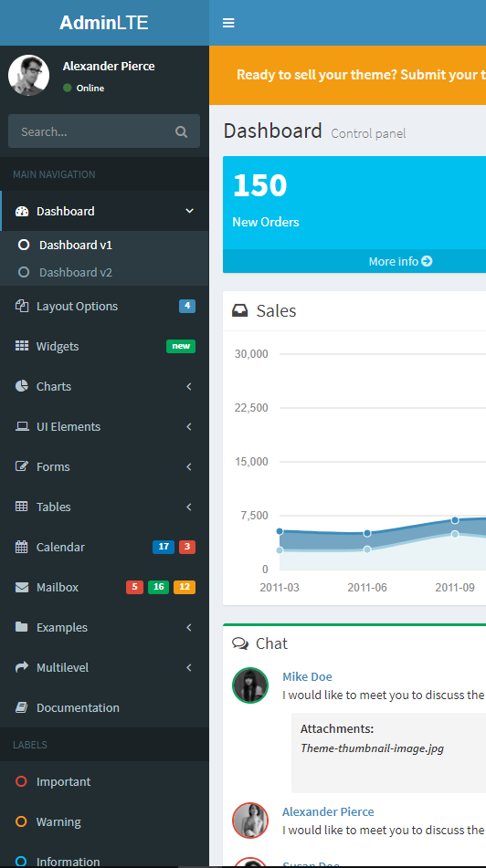Screen dimensions: 486x868
Task: Expand the UI Elements submenu arrow
Action: [189, 426]
